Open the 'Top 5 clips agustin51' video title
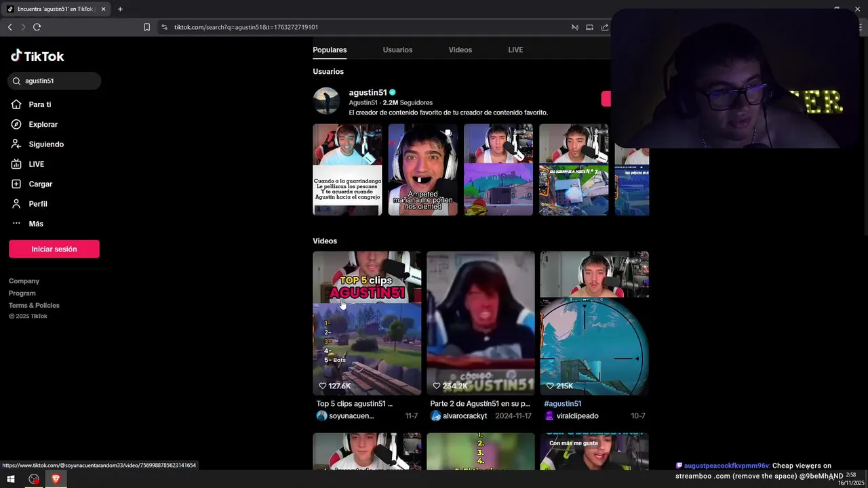This screenshot has width=868, height=488. tap(355, 403)
